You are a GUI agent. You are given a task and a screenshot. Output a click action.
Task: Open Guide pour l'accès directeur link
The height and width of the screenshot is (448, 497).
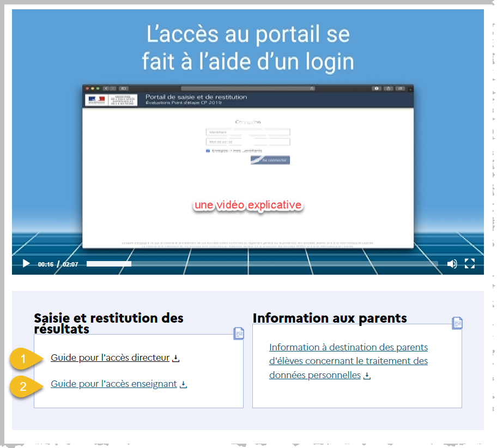[x=110, y=358]
